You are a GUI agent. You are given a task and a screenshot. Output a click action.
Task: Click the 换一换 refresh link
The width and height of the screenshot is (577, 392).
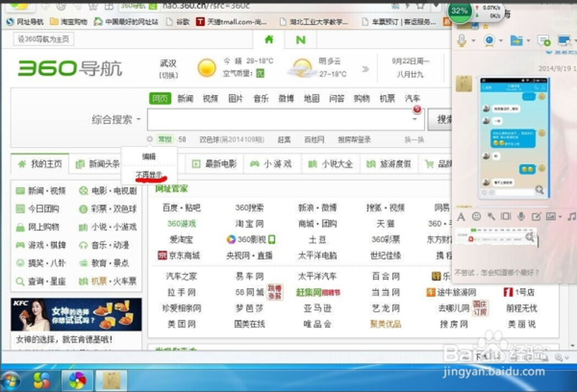pyautogui.click(x=414, y=140)
